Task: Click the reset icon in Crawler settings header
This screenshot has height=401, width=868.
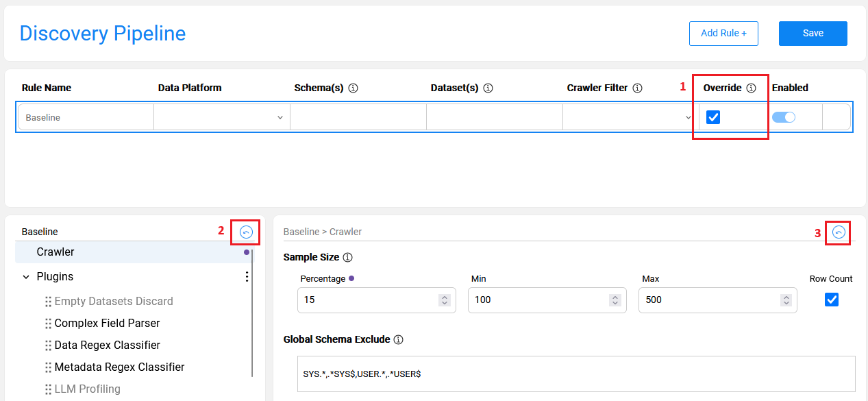Action: coord(839,232)
